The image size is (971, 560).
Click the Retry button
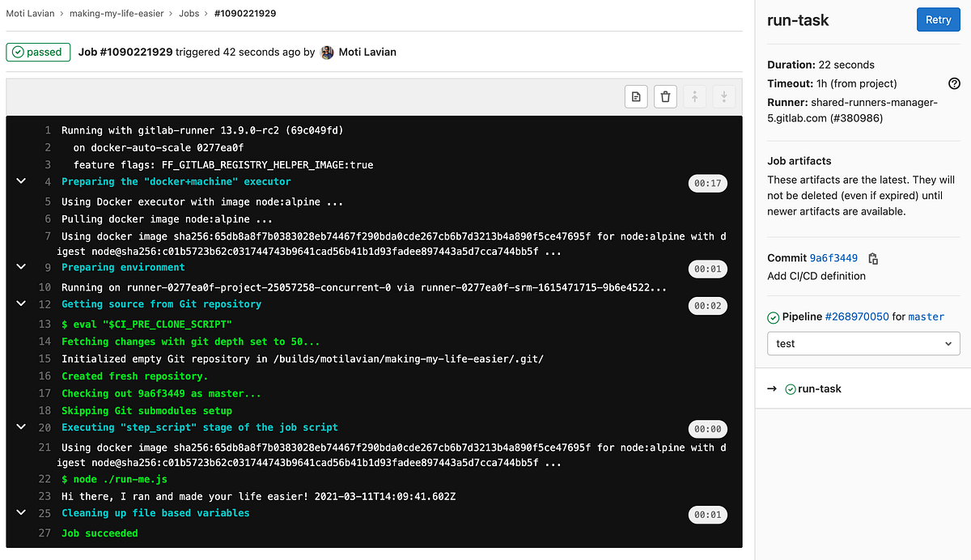coord(938,19)
